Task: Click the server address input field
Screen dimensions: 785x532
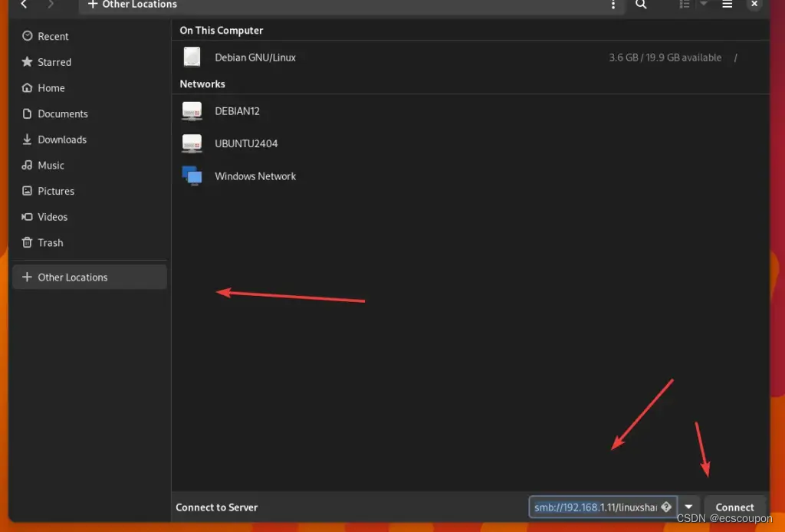Action: click(594, 507)
